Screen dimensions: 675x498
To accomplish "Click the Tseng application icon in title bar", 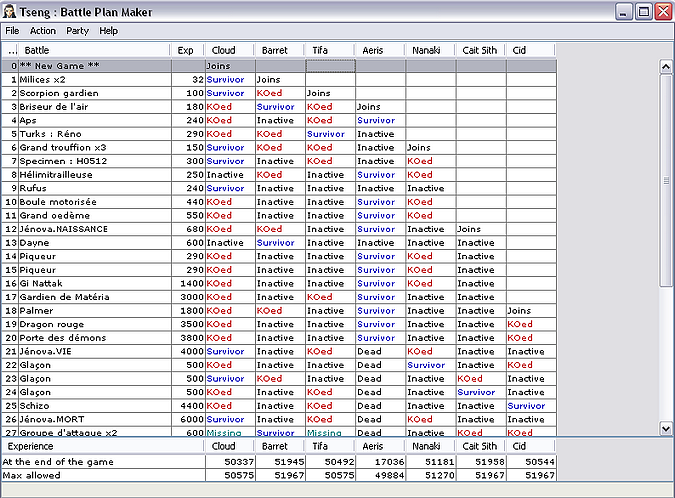I will (x=9, y=12).
